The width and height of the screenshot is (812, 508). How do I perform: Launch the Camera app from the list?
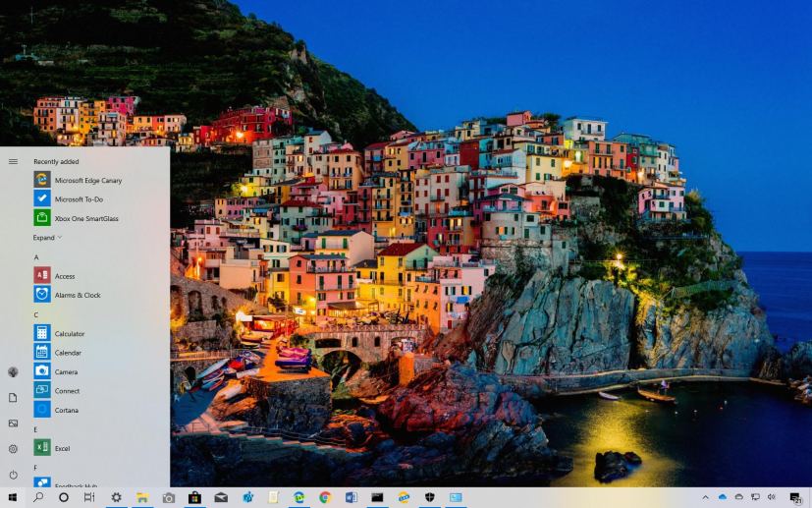tap(66, 371)
